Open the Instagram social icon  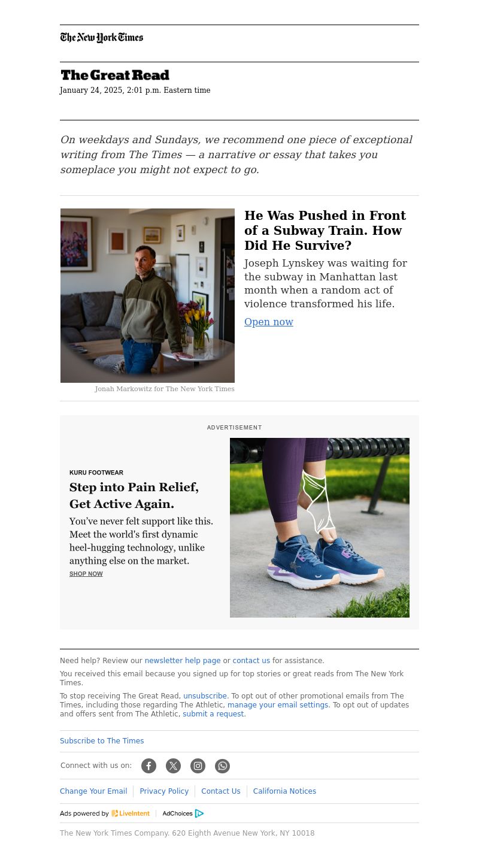pos(198,766)
